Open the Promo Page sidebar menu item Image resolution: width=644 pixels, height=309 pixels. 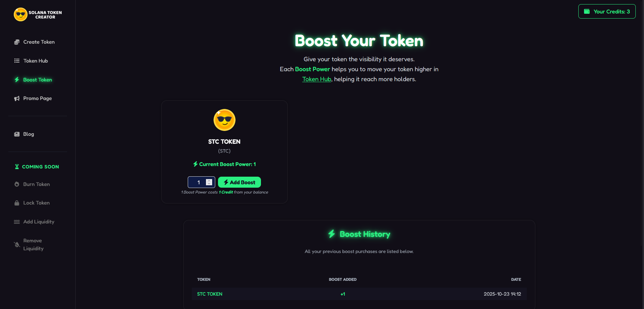[37, 98]
